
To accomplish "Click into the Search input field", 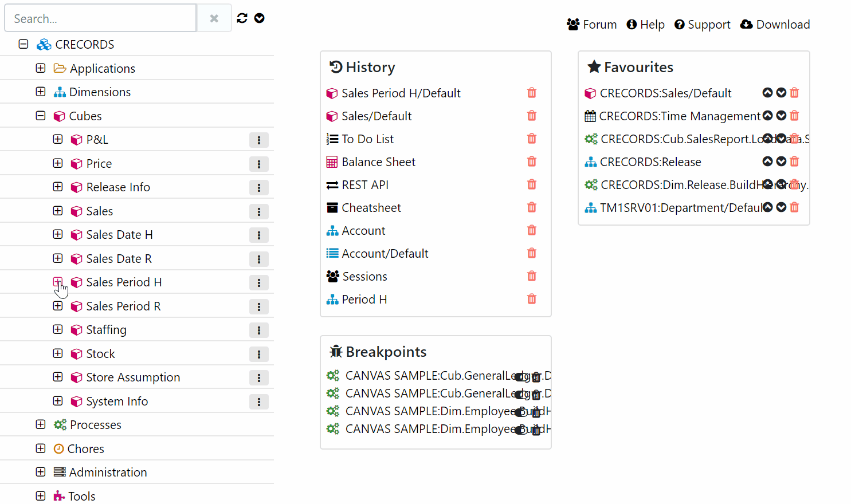I will click(100, 18).
